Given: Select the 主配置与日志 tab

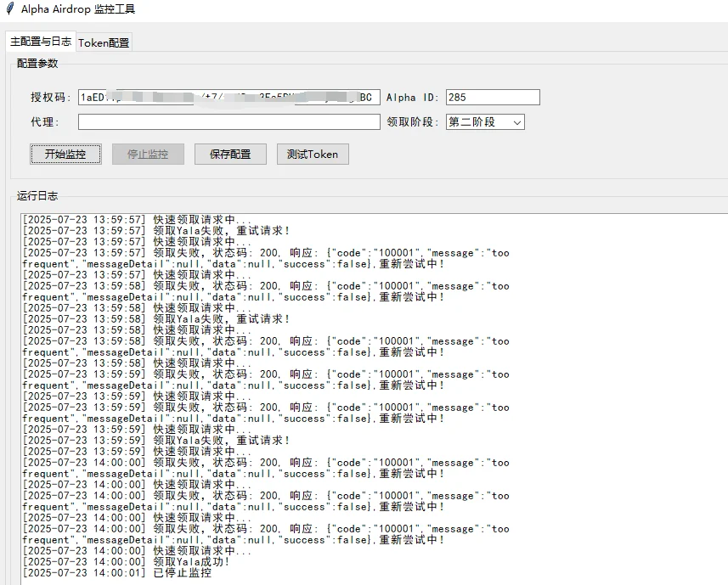Looking at the screenshot, I should 39,41.
